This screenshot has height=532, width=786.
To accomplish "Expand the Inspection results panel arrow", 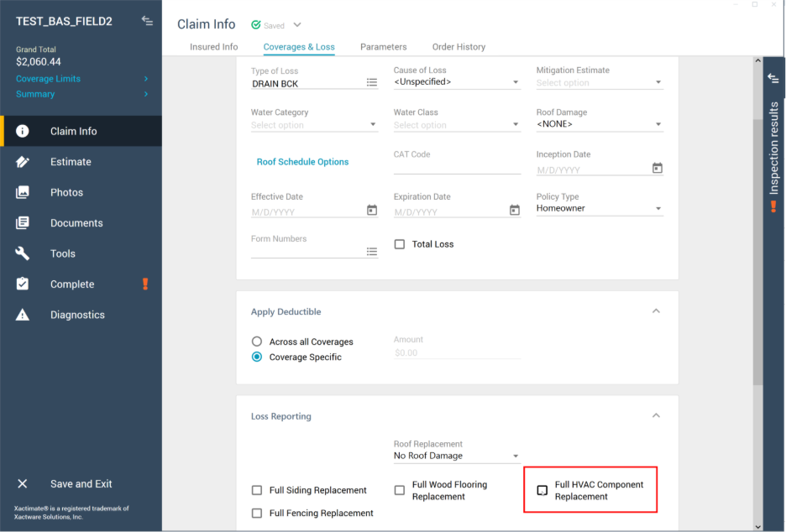I will click(x=774, y=79).
